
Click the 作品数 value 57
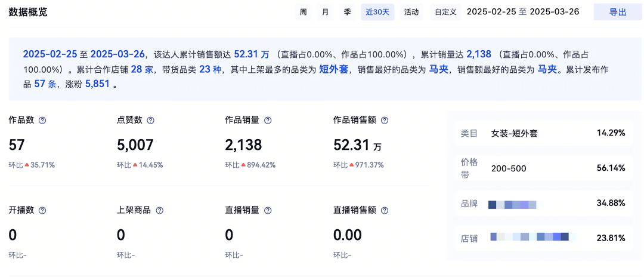(x=17, y=144)
